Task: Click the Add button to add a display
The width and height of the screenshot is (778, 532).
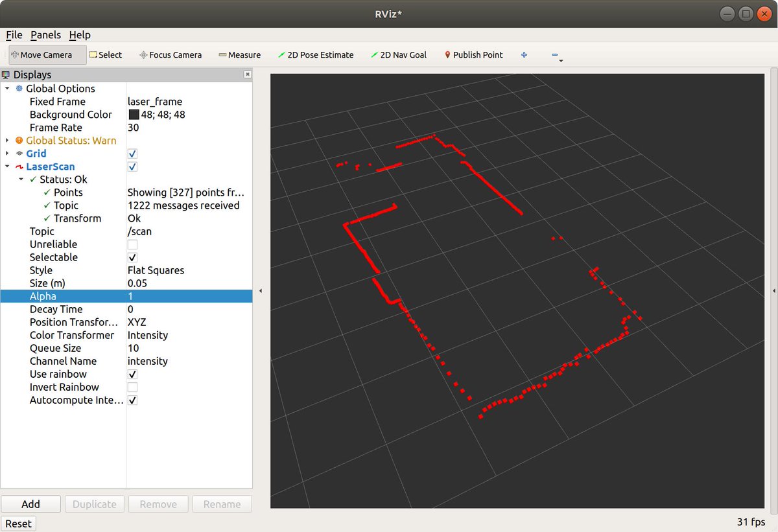Action: tap(30, 503)
